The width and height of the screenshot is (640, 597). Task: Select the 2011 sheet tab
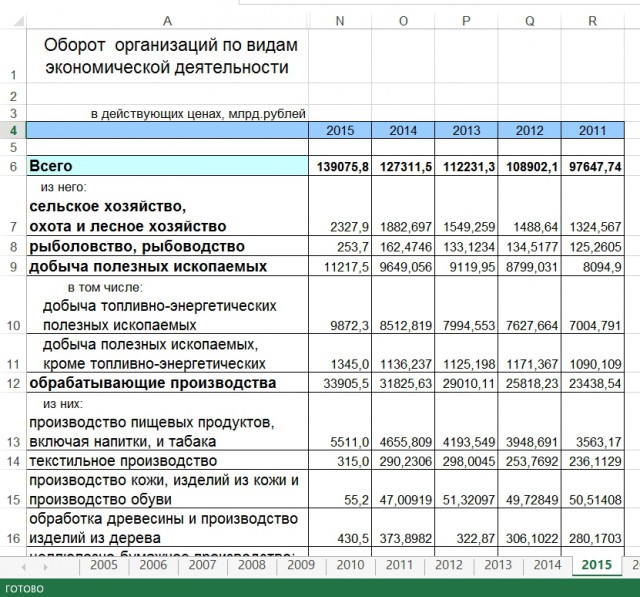[x=400, y=565]
